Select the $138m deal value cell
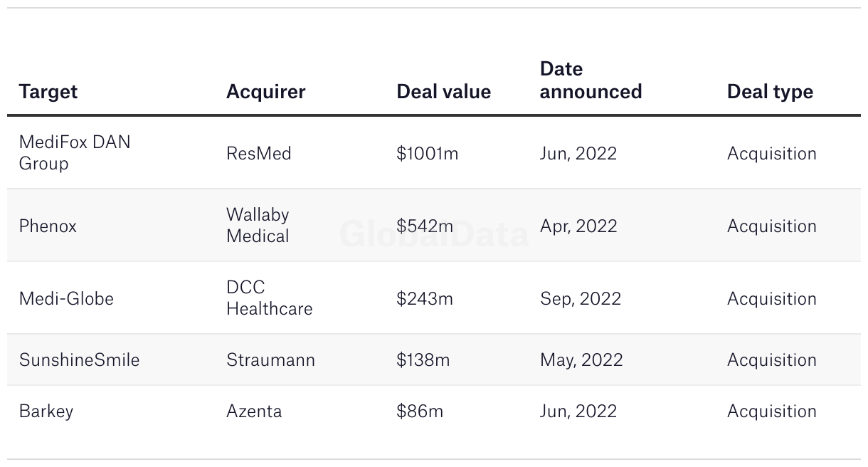868x467 pixels. (x=423, y=360)
